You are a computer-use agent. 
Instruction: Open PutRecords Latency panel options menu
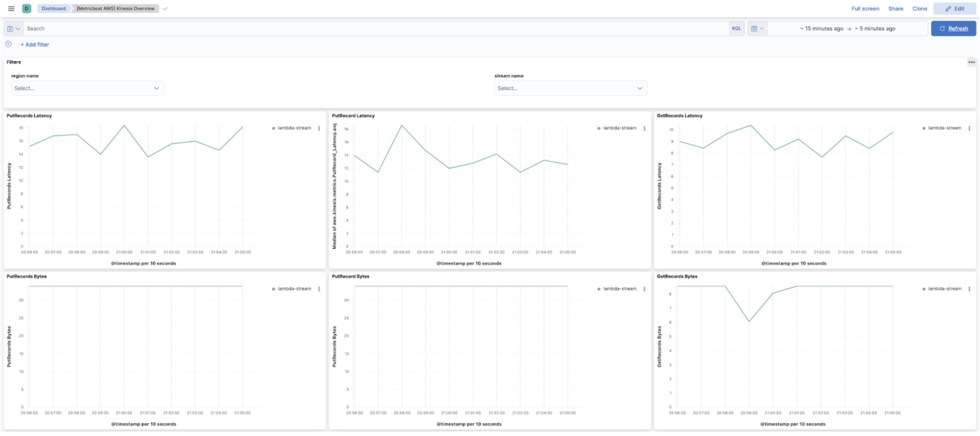[319, 128]
